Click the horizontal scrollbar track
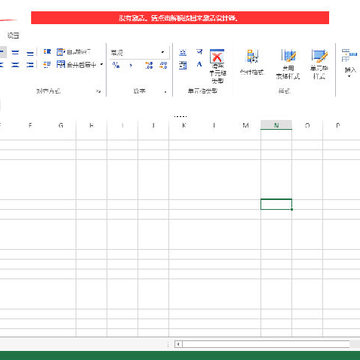 pyautogui.click(x=266, y=344)
